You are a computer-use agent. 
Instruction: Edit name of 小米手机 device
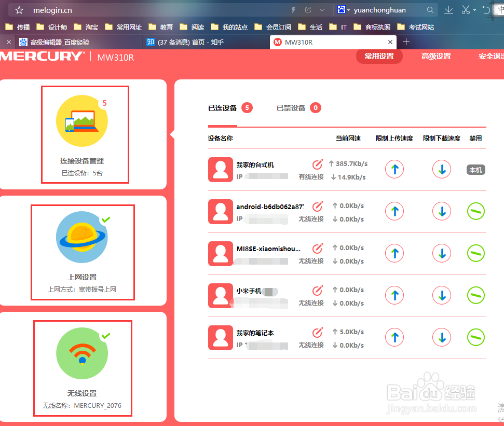pos(317,291)
